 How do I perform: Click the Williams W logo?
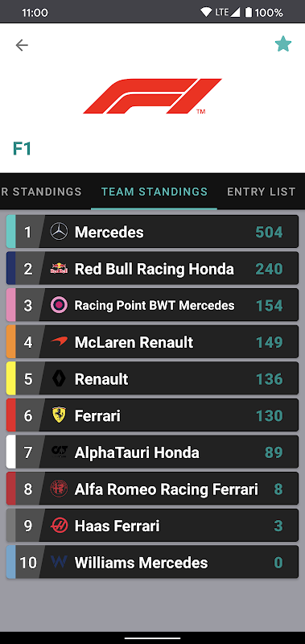pos(59,562)
